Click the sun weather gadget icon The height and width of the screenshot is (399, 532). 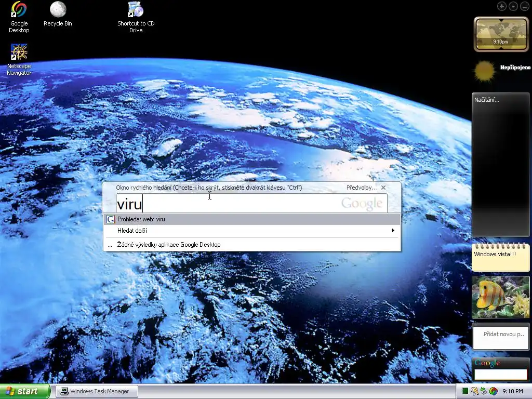tap(484, 71)
